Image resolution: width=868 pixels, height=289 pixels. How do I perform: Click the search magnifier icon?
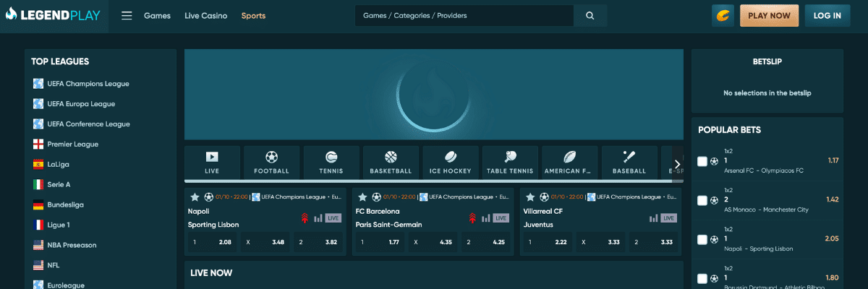point(590,16)
